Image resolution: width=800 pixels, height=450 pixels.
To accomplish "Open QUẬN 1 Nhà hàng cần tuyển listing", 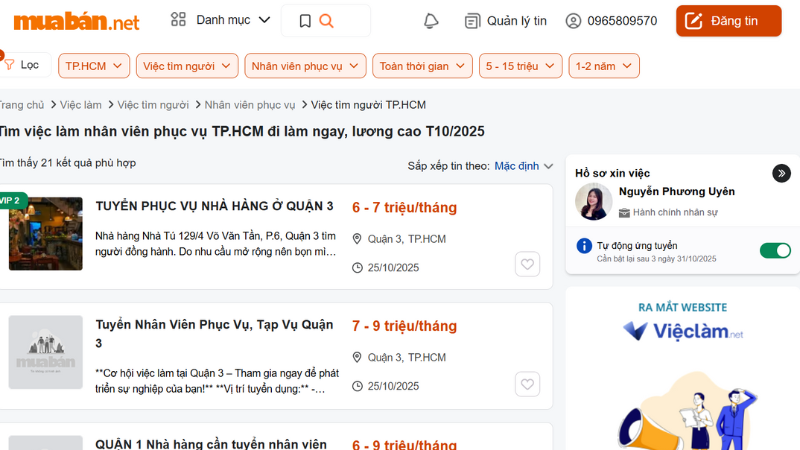I will (211, 444).
